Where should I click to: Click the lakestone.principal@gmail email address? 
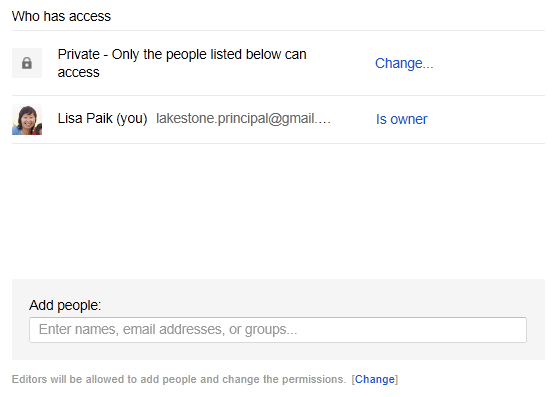tap(243, 119)
